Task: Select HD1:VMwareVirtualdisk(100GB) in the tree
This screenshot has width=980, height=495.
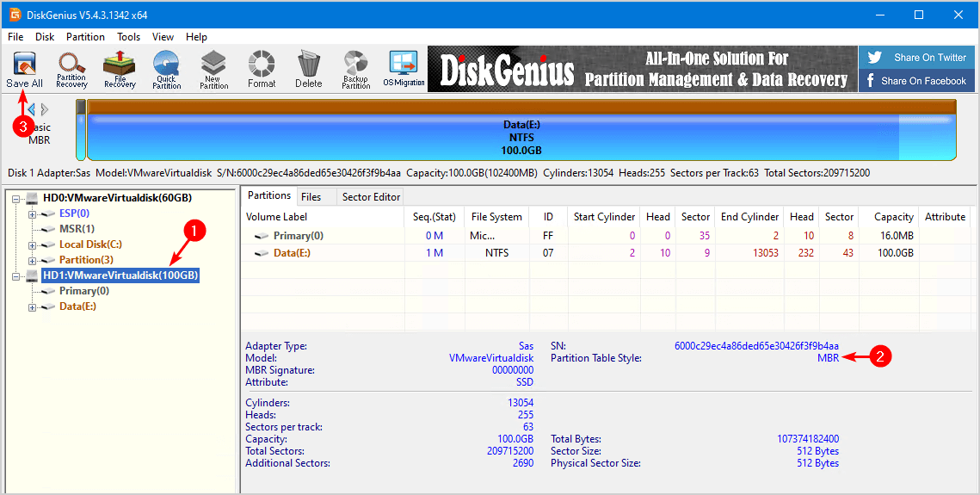Action: (120, 275)
